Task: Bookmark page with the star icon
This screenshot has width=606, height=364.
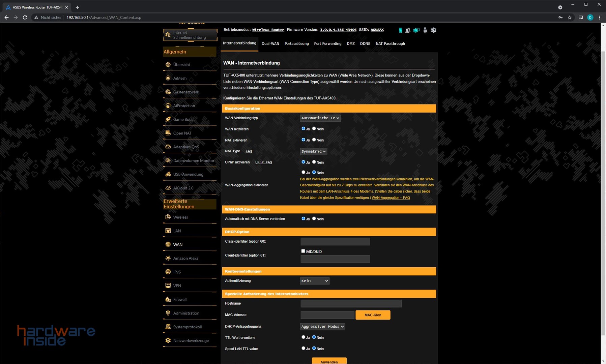Action: click(x=570, y=18)
